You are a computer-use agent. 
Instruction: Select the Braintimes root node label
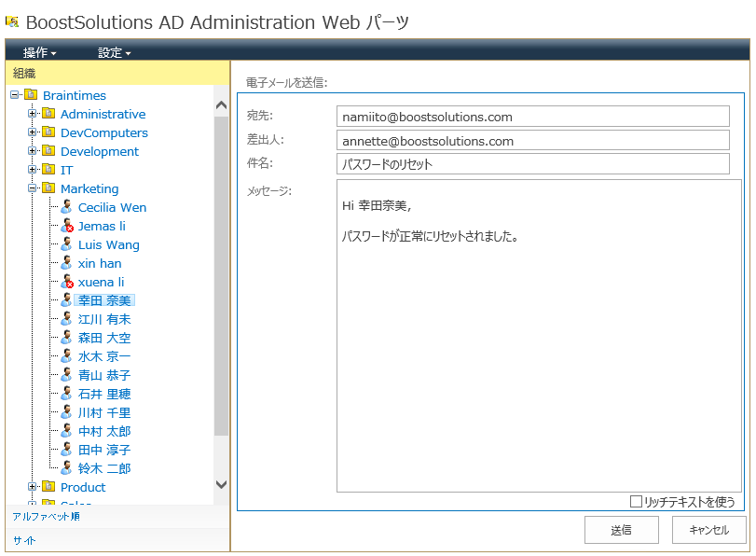(x=75, y=95)
